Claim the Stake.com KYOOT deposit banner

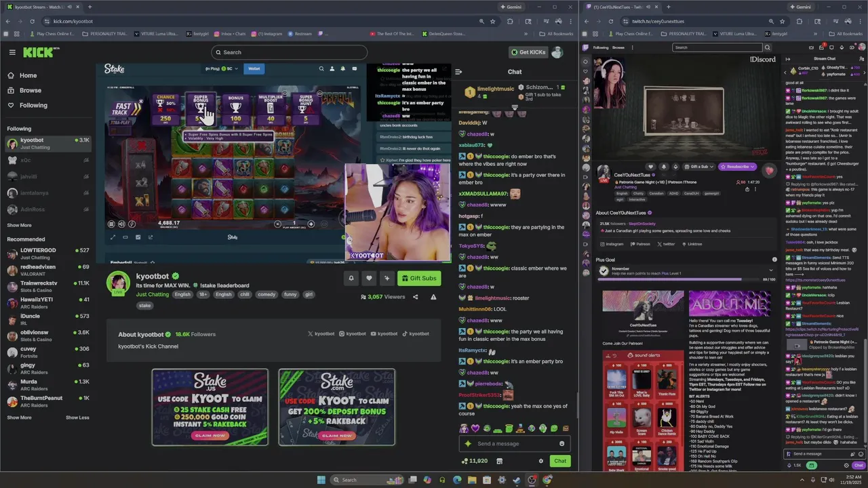tap(336, 407)
